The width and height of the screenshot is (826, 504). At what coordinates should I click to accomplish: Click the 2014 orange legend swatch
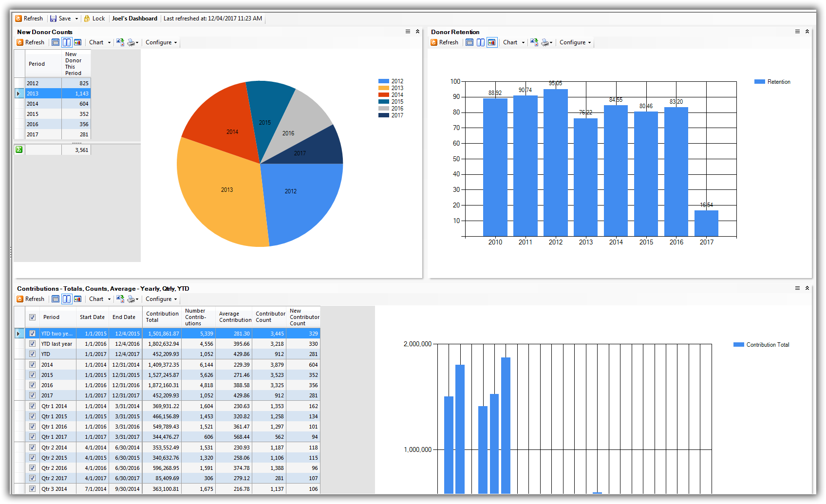pyautogui.click(x=383, y=95)
